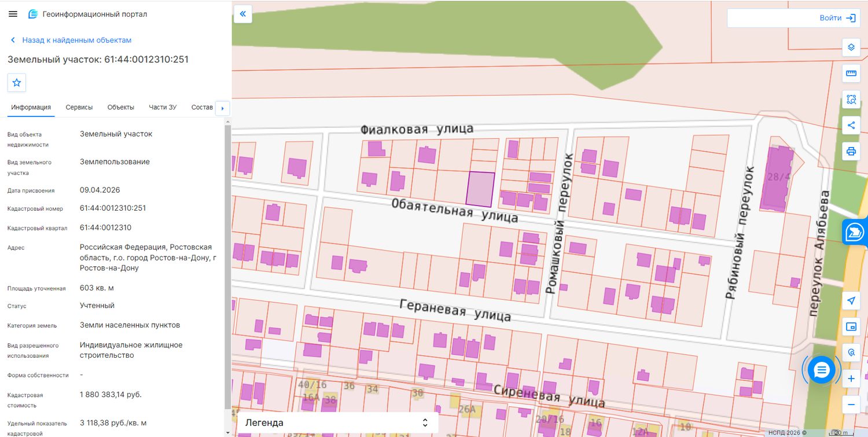Share the current map view
This screenshot has height=437, width=868.
tap(851, 125)
